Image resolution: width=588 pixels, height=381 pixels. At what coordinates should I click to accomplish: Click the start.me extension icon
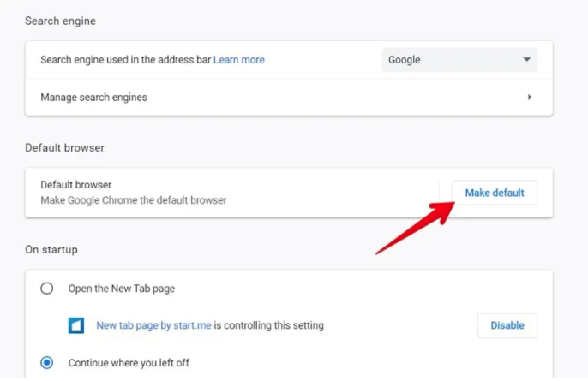(76, 325)
